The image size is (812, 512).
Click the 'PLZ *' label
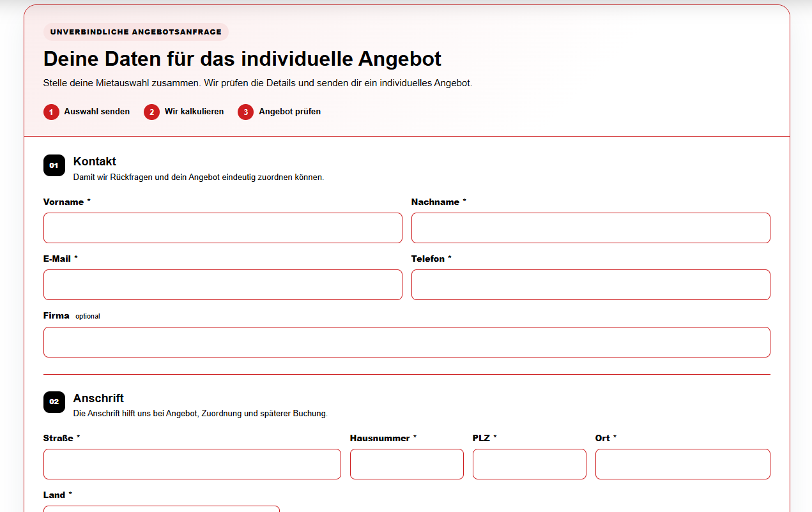(x=485, y=438)
